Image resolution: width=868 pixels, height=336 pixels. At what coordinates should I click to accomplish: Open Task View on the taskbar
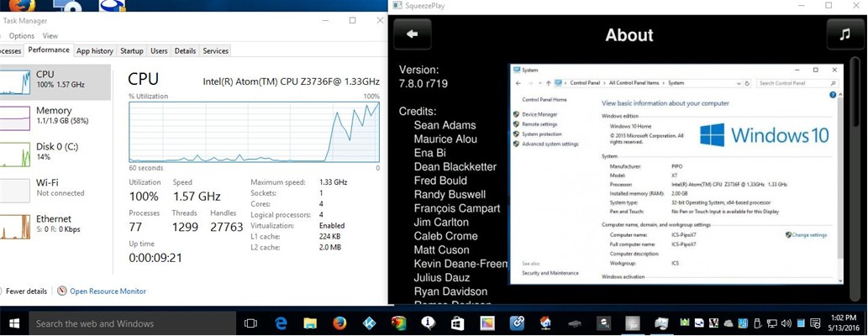pos(250,323)
